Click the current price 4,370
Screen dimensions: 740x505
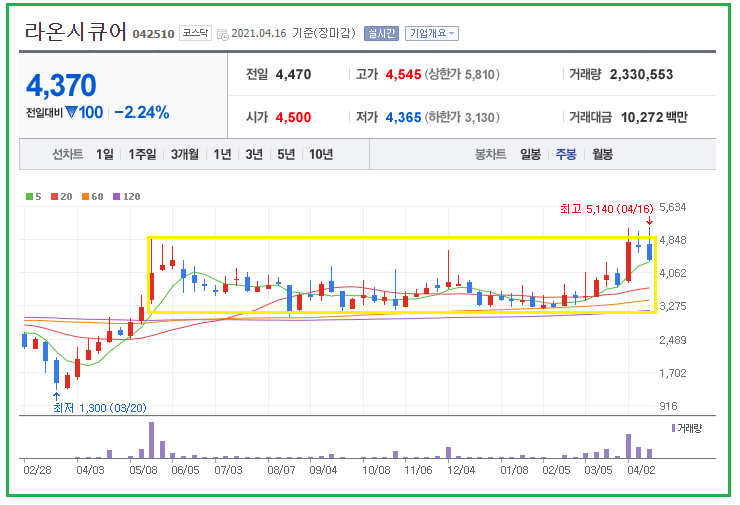[x=61, y=85]
